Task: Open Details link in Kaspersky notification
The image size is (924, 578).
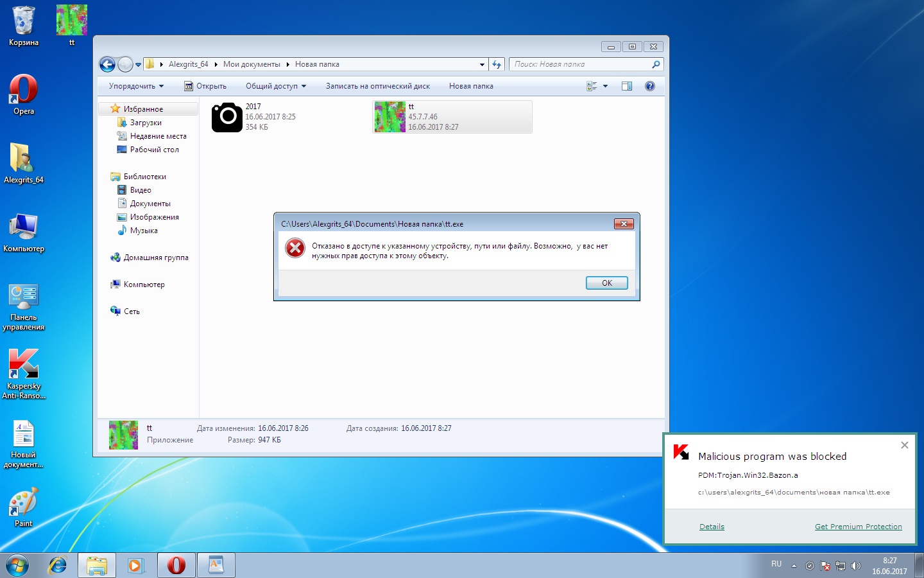Action: 712,527
